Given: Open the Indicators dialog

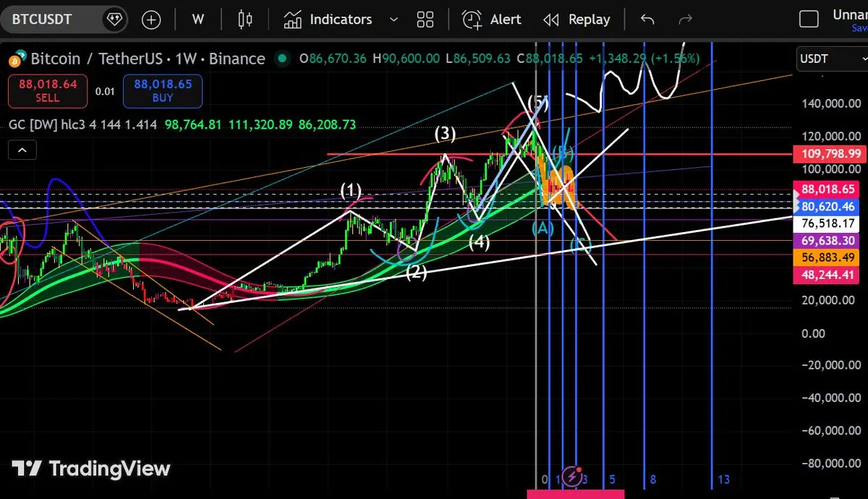Looking at the screenshot, I should (x=327, y=20).
